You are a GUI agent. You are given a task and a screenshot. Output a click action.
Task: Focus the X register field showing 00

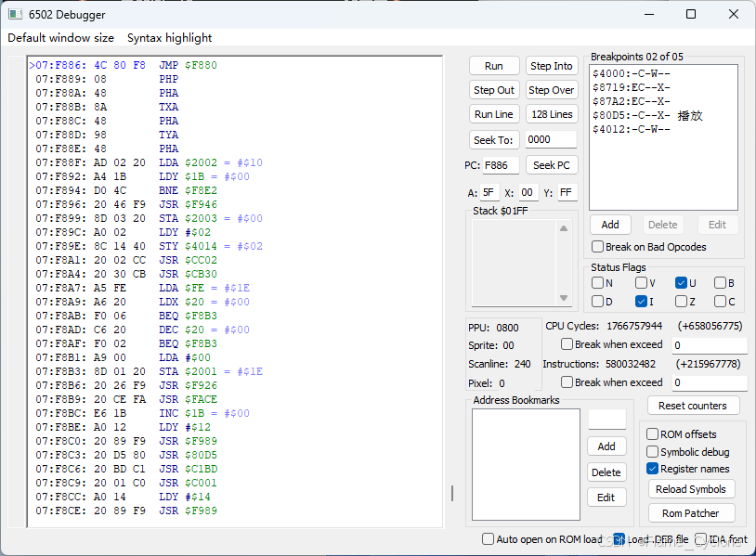[x=528, y=193]
